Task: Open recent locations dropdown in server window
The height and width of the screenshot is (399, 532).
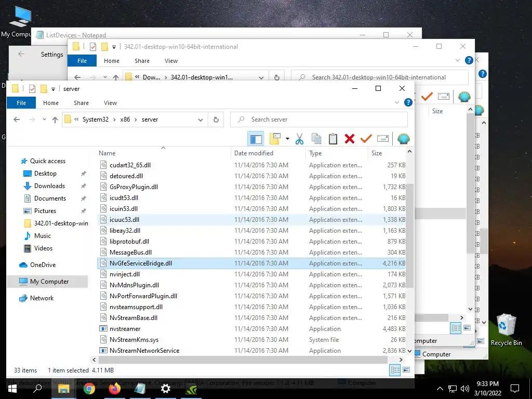Action: point(44,119)
